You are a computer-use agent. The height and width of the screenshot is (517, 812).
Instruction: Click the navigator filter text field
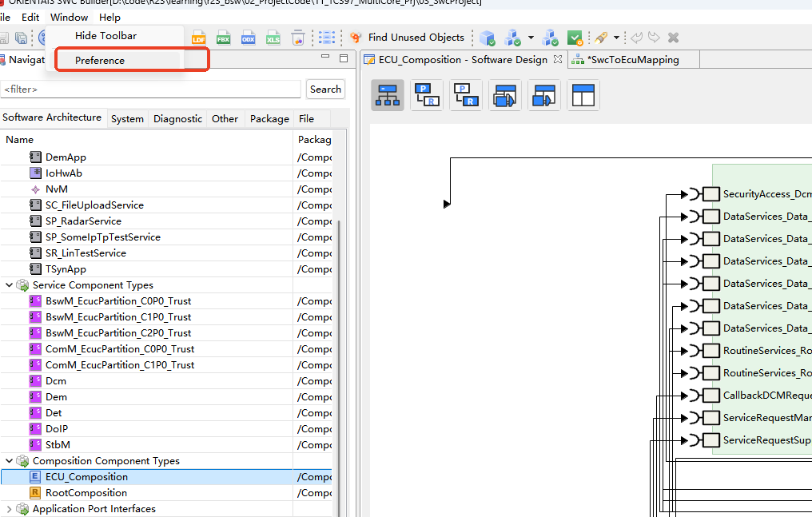tap(150, 89)
